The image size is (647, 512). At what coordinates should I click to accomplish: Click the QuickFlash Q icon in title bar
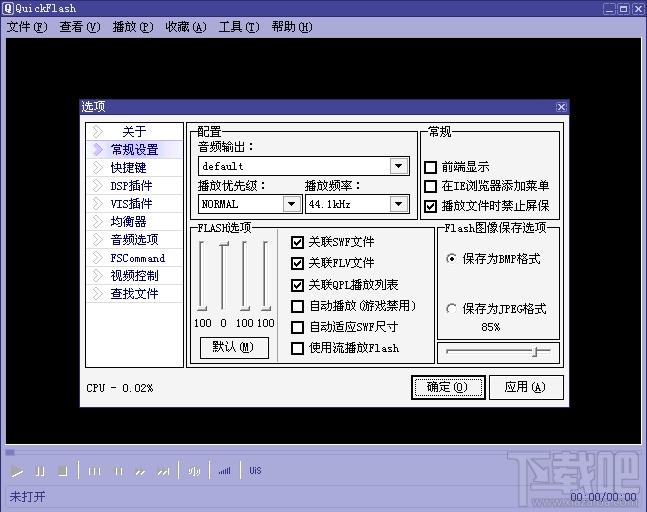[x=8, y=8]
